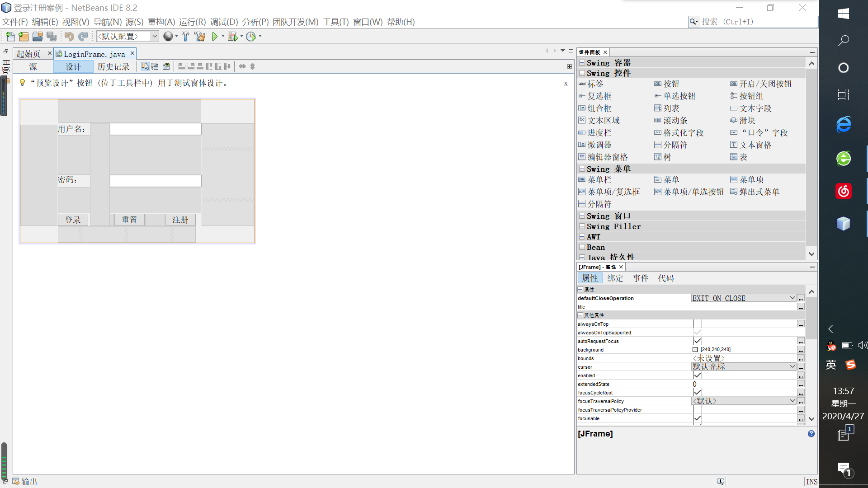Select the New File icon on the toolbar
The width and height of the screenshot is (868, 488).
click(10, 36)
